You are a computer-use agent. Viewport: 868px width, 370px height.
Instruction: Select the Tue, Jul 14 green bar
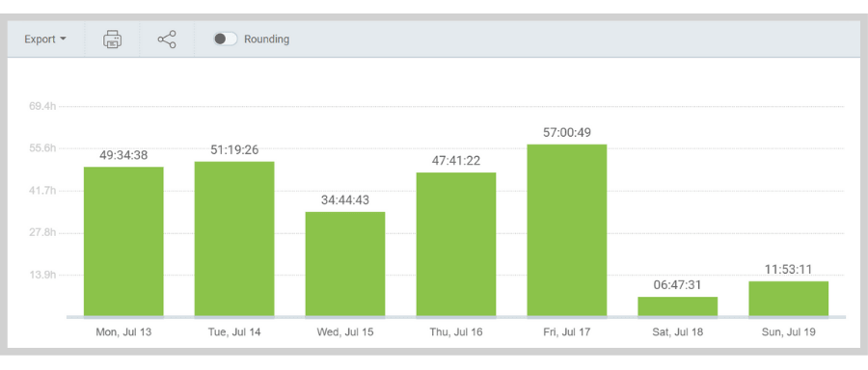click(x=234, y=239)
